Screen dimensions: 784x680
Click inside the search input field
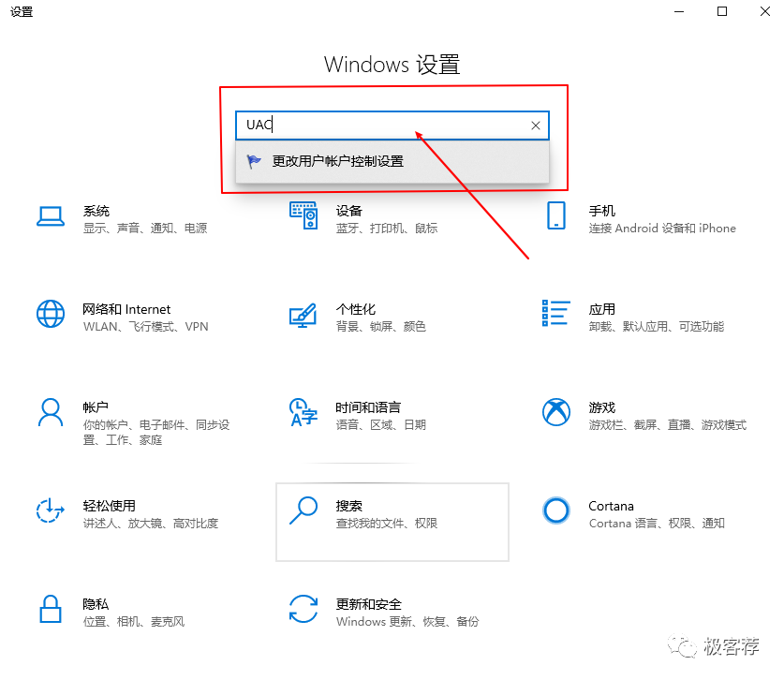[x=375, y=126]
